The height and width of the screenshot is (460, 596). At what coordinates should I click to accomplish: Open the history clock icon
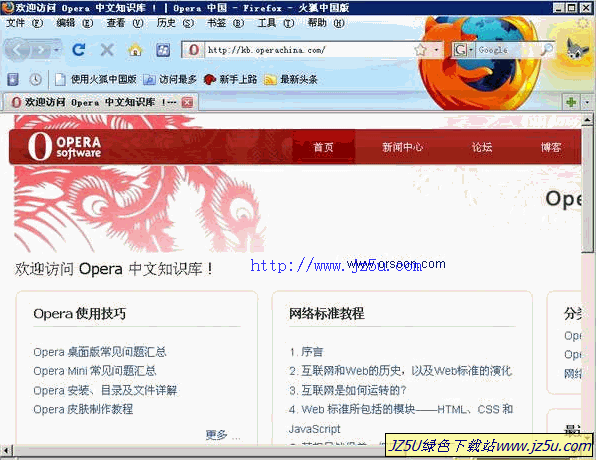[x=35, y=79]
